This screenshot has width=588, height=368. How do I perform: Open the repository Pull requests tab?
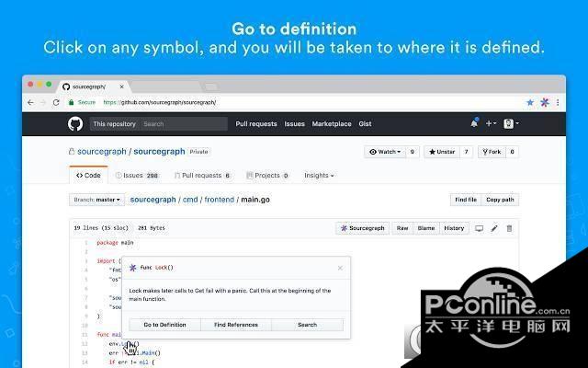tap(202, 176)
